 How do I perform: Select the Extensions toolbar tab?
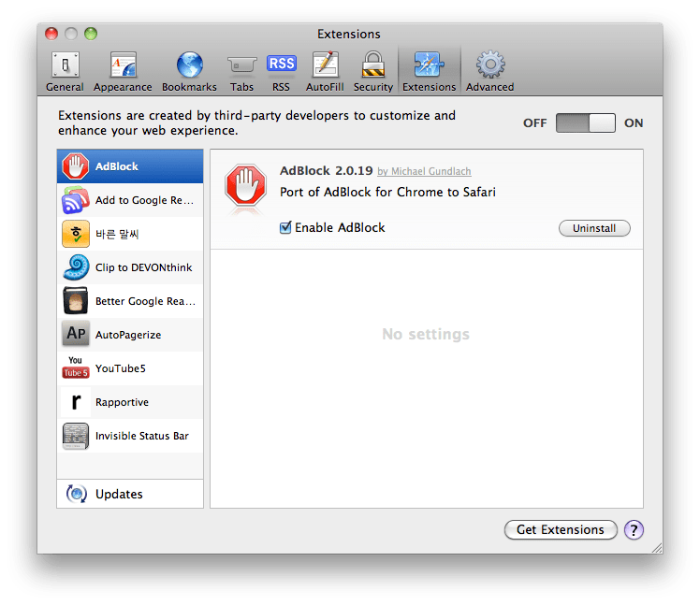(429, 71)
